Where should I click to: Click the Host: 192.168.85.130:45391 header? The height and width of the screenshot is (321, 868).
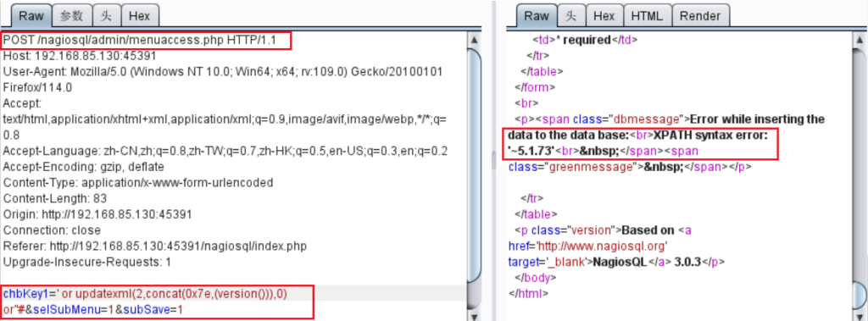click(x=79, y=56)
